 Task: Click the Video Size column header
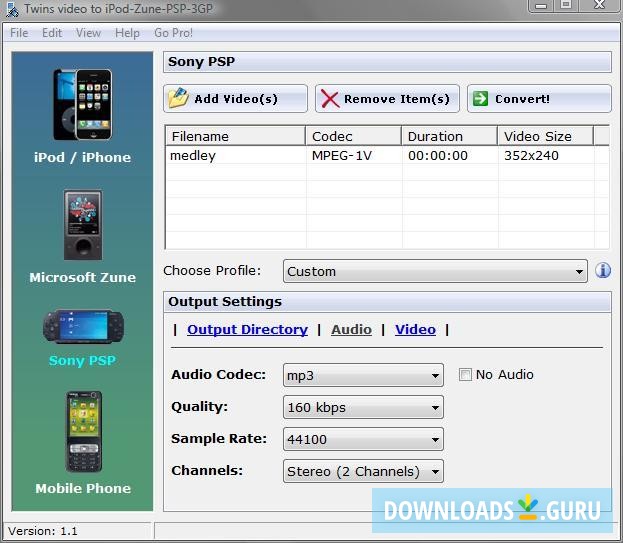(546, 136)
